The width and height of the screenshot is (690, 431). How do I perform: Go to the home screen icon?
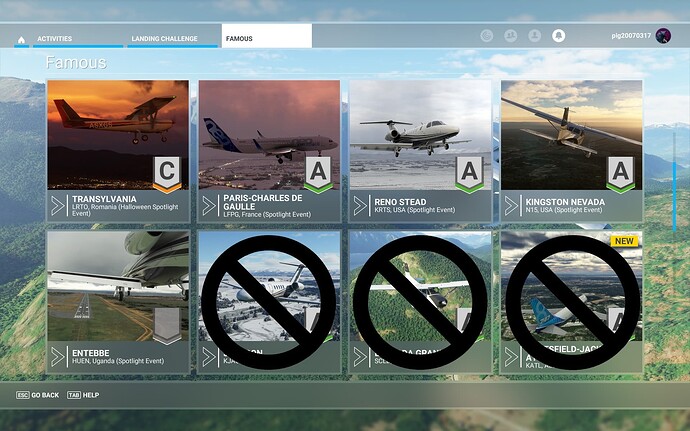[21, 40]
